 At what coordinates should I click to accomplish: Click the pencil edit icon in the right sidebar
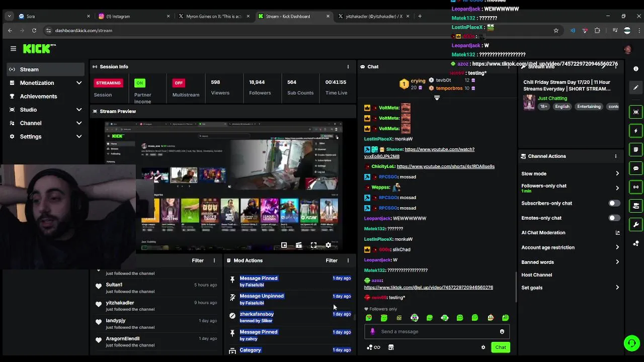tap(636, 87)
